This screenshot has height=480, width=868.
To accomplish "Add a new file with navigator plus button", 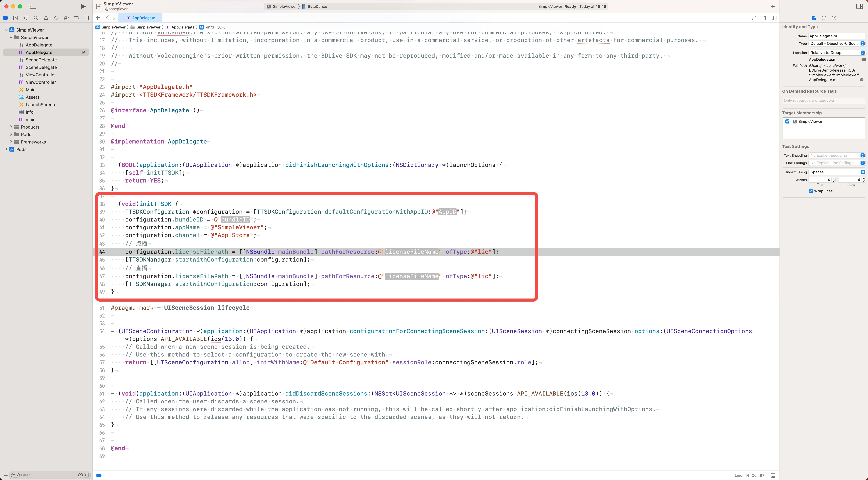I will tap(6, 475).
